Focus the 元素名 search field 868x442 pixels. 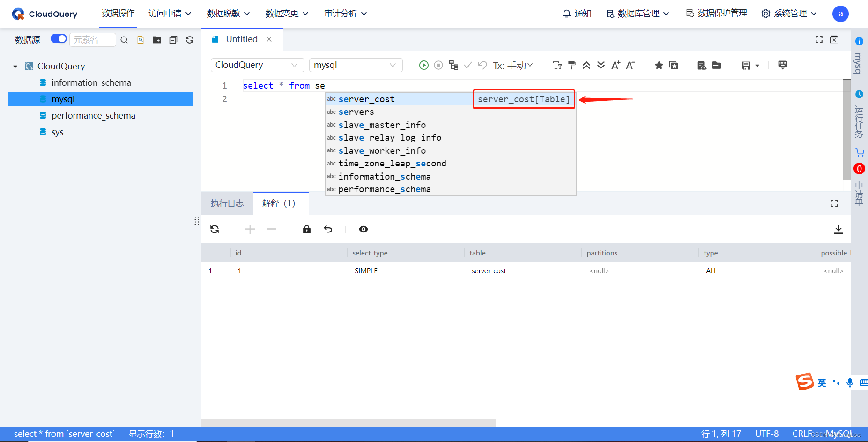pyautogui.click(x=93, y=40)
